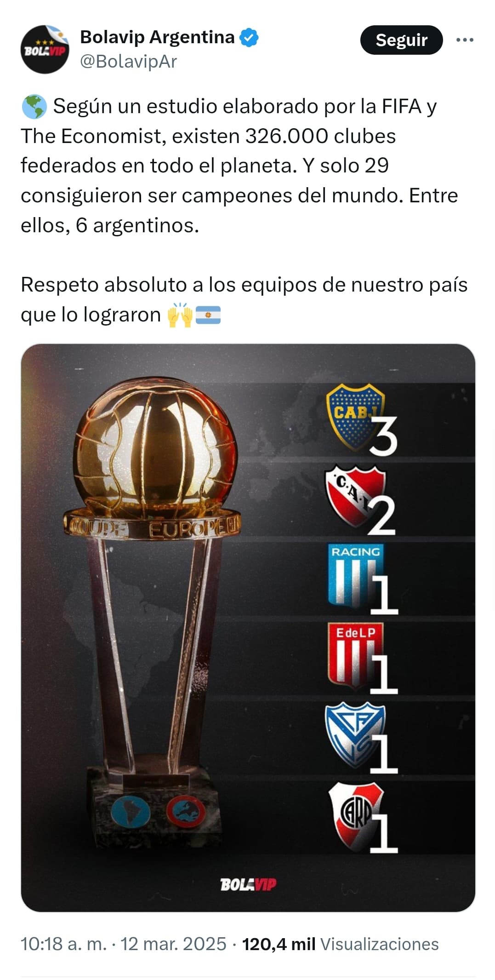Click the Estudiantes EdeLP crest
Viewport: 495px width, 980px height.
(x=354, y=655)
